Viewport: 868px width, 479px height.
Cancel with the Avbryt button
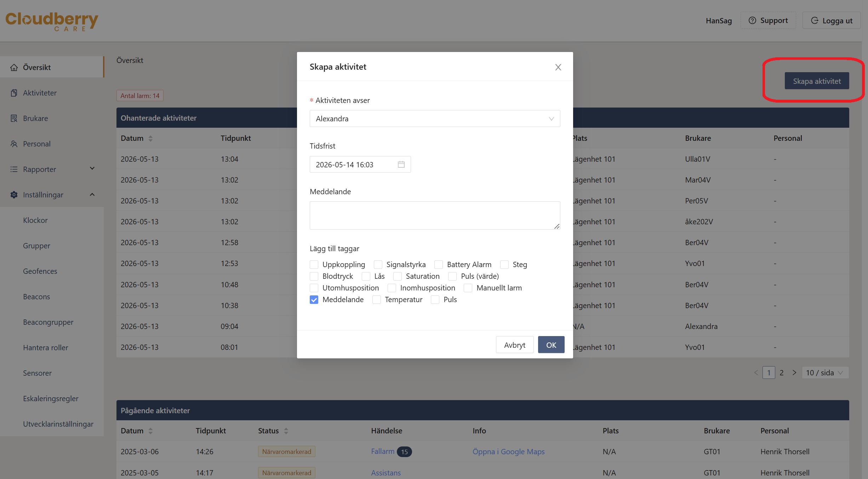click(514, 345)
